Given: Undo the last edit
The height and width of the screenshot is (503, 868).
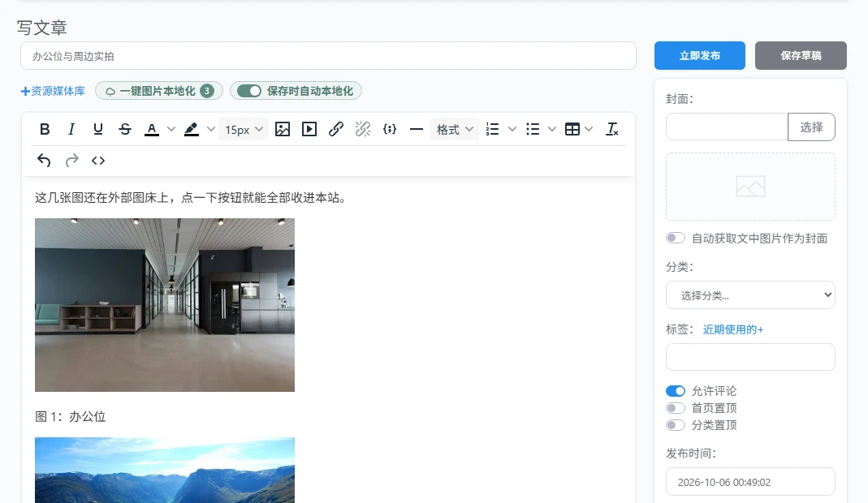Looking at the screenshot, I should click(x=44, y=161).
